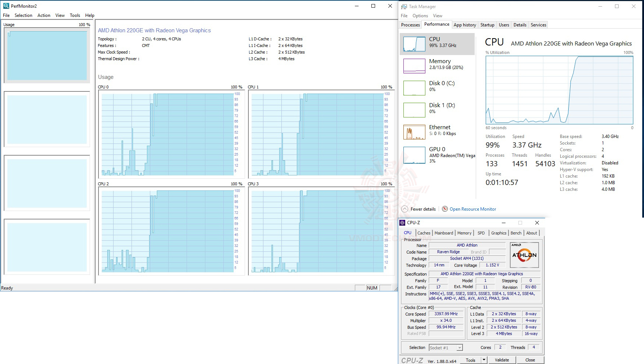
Task: Open the Action menu in PerfMonitor2
Action: pos(44,15)
